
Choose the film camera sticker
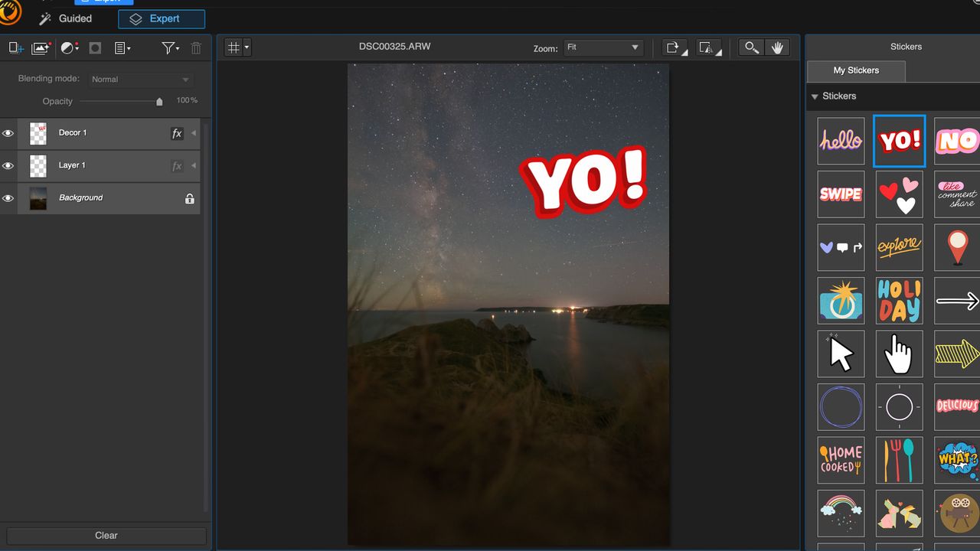point(957,514)
